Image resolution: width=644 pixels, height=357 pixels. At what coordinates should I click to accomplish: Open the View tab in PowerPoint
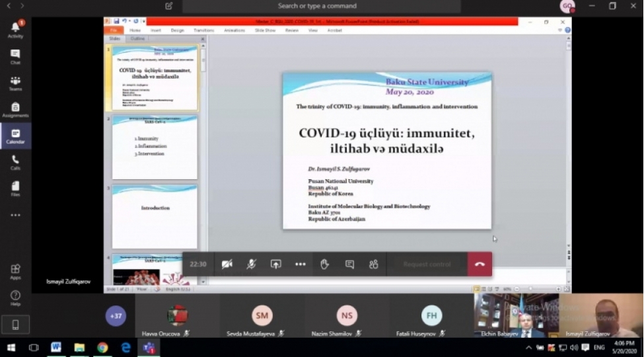[313, 30]
